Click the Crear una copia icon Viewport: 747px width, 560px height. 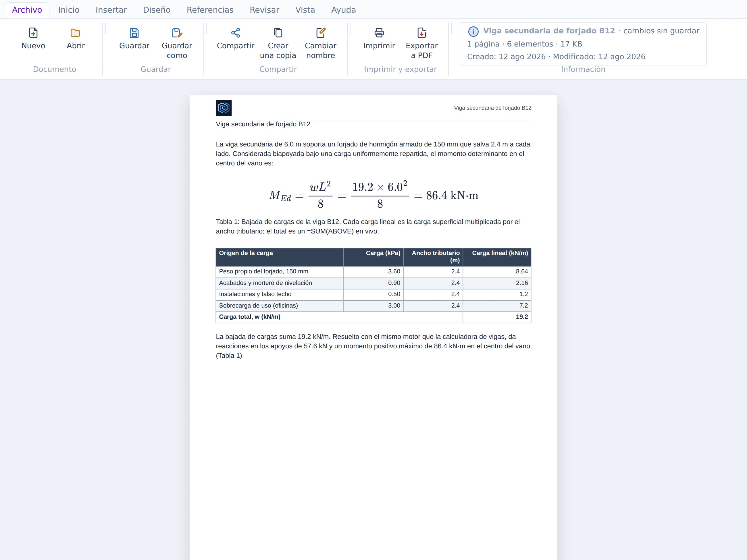tap(278, 33)
